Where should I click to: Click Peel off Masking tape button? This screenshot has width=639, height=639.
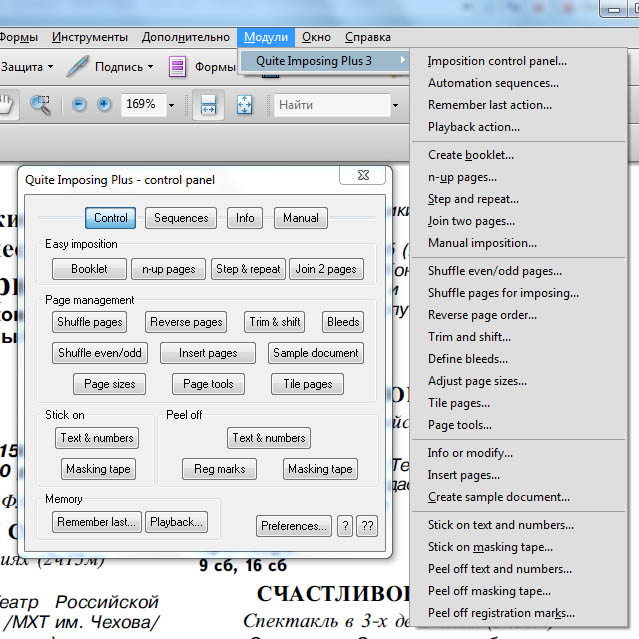tap(320, 469)
